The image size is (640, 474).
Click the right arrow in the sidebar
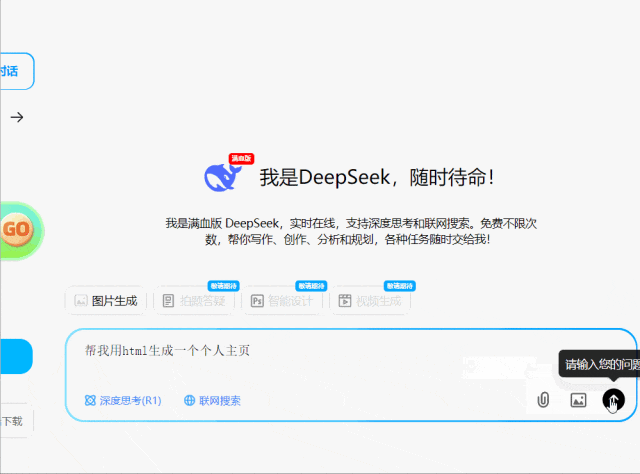[17, 118]
